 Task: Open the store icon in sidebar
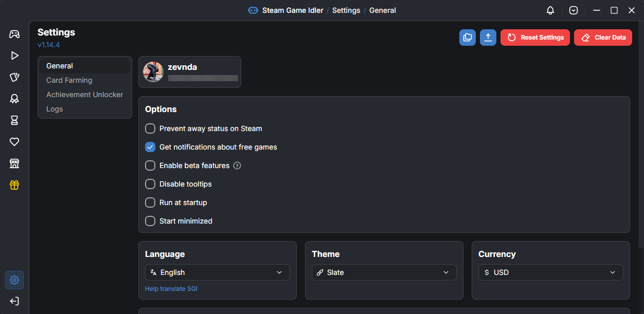pyautogui.click(x=14, y=163)
